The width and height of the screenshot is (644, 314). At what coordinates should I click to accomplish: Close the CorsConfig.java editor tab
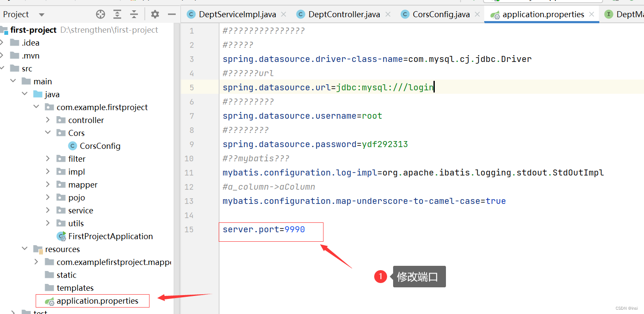(477, 14)
